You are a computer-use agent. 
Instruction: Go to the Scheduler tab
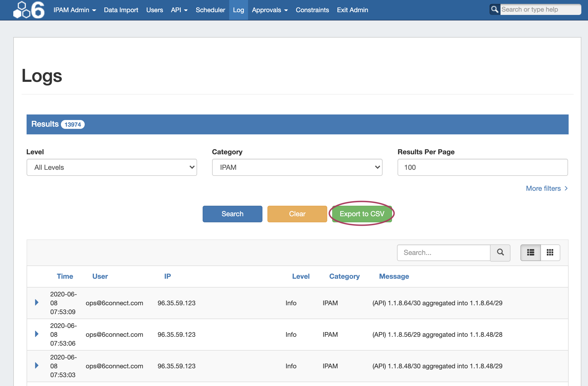(210, 10)
